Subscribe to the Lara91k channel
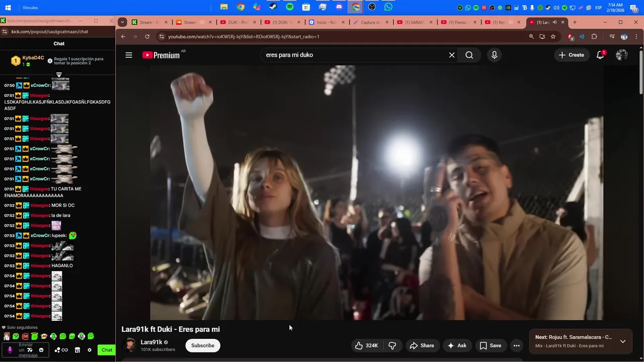This screenshot has height=362, width=644. tap(203, 345)
